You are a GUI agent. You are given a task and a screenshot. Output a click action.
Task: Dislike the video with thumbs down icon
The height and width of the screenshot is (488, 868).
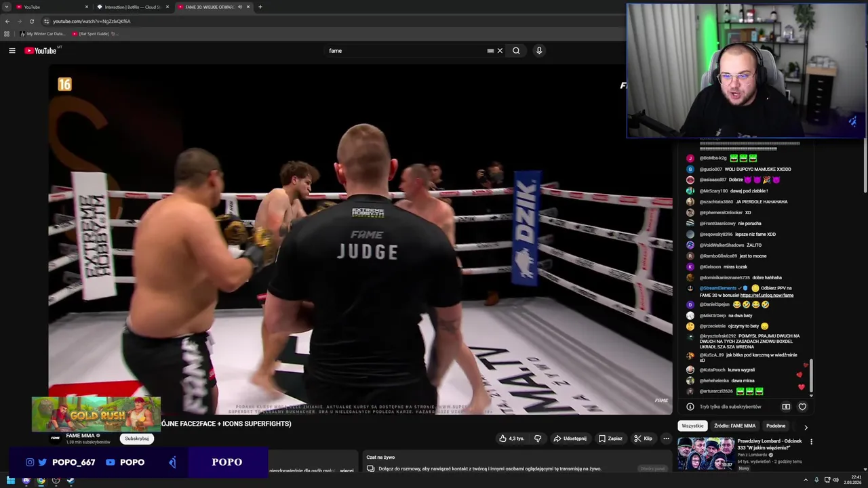pos(538,439)
